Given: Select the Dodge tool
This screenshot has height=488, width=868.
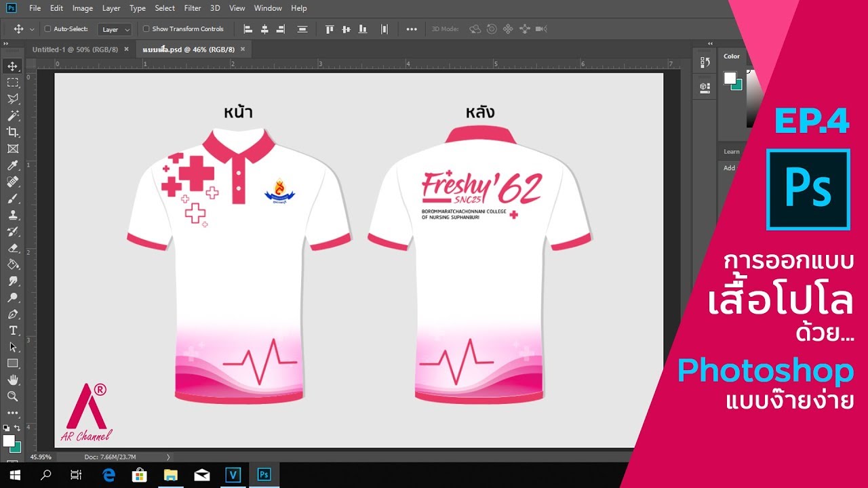Looking at the screenshot, I should [x=13, y=298].
